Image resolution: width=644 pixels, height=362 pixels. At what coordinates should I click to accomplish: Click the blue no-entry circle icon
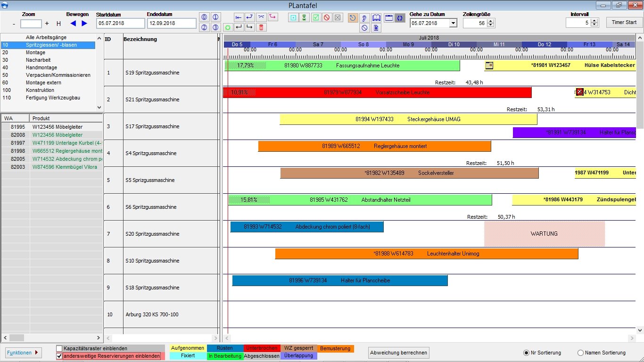(364, 28)
